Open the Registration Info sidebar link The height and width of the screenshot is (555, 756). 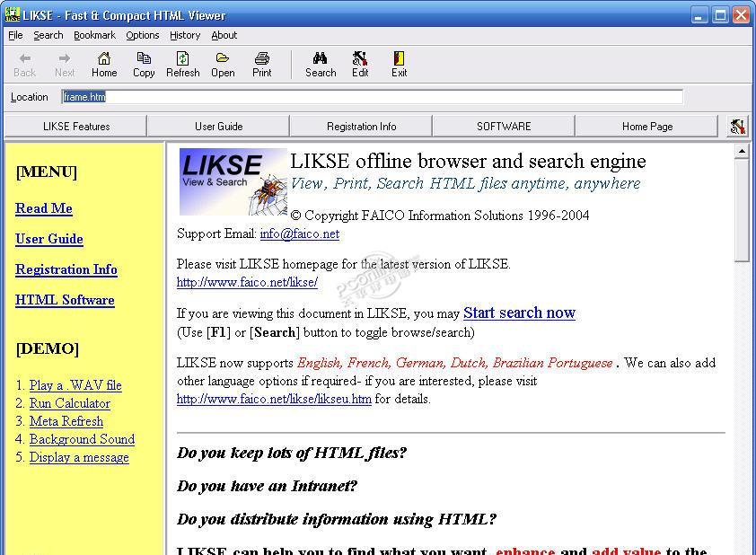[x=66, y=269]
